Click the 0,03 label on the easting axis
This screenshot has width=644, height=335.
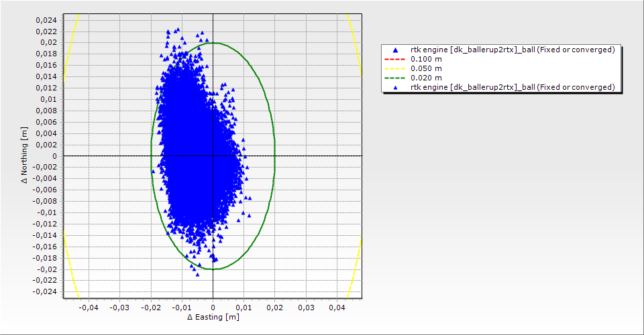tap(306, 308)
